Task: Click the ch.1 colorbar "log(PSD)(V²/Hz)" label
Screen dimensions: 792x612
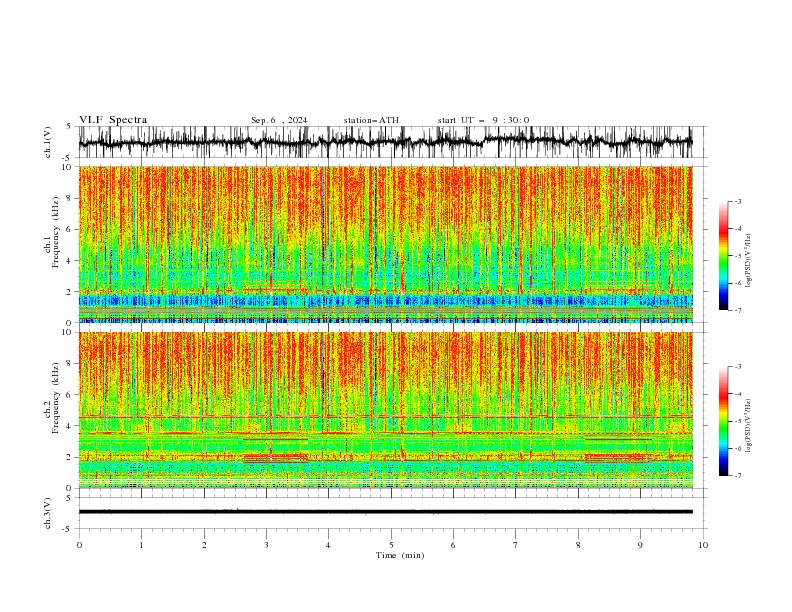Action: pos(749,261)
